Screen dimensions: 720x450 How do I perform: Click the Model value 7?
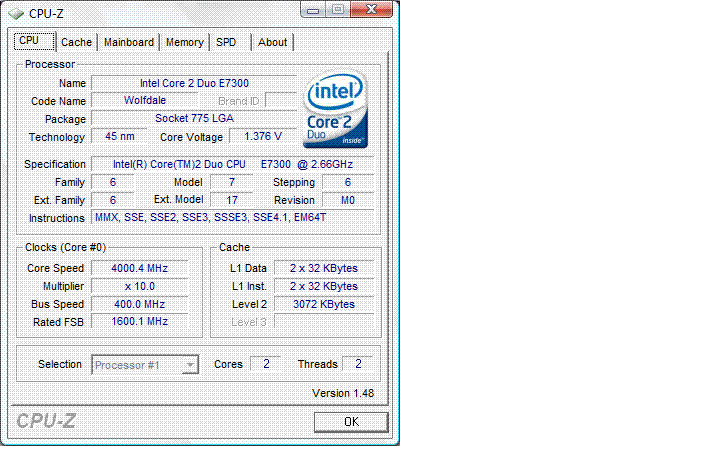pos(231,182)
